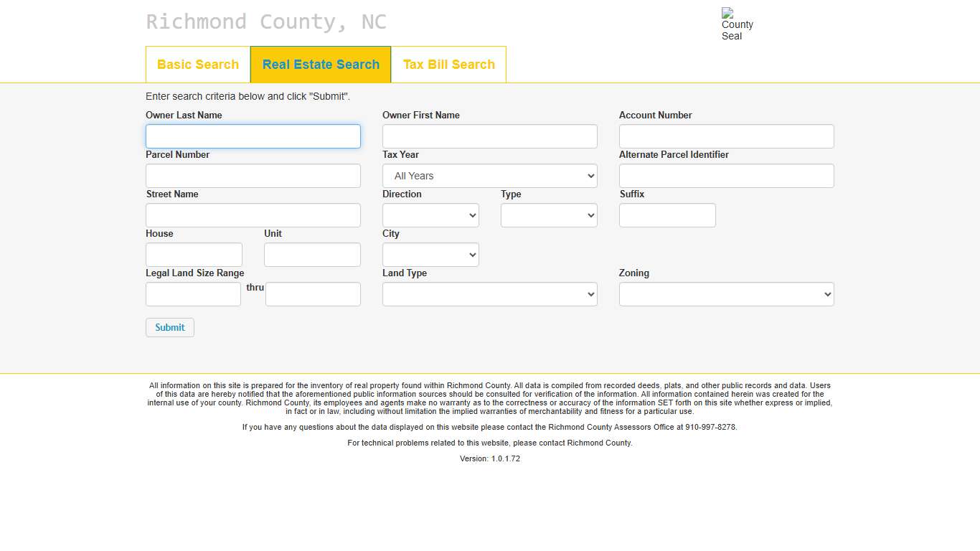Open the Tax Bill Search tab
Screen dimensions: 980x551
tap(448, 65)
